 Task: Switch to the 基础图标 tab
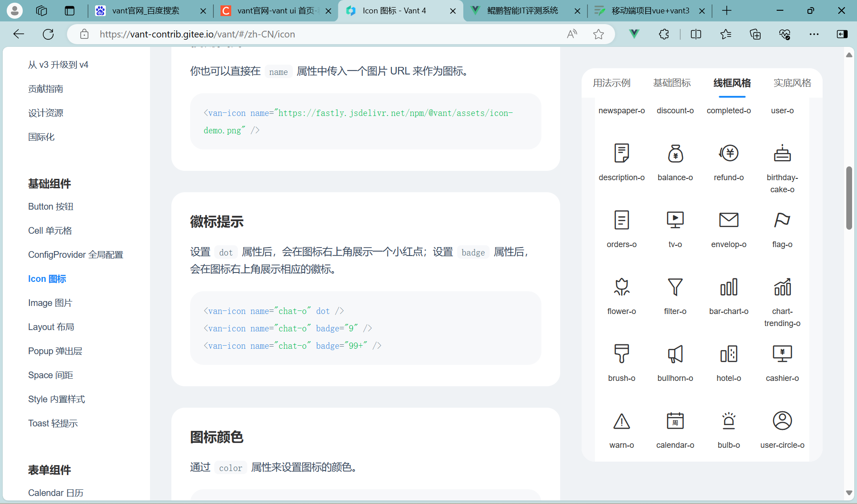(x=672, y=83)
